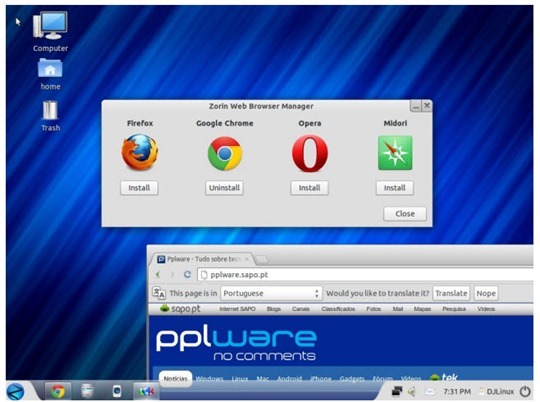This screenshot has height=402, width=540.
Task: Open the Zorin start menu icon
Action: tap(15, 392)
